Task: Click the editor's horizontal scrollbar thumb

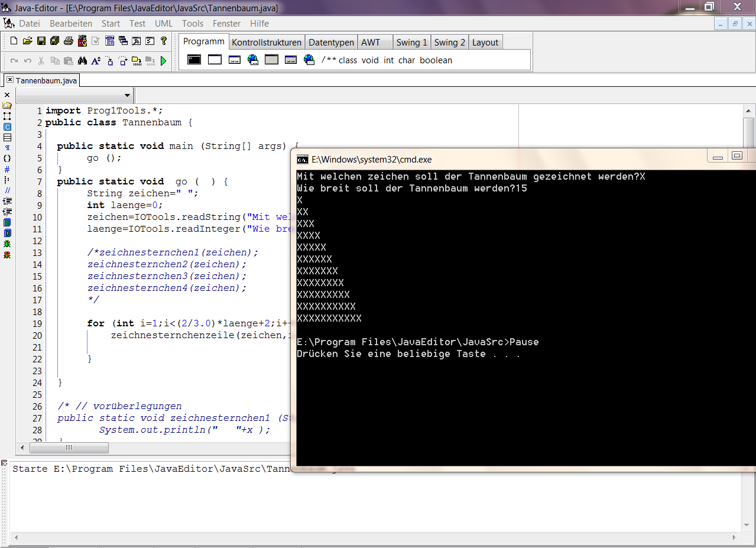Action: click(69, 448)
